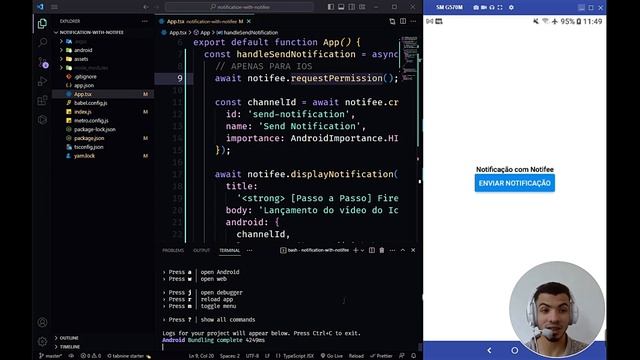Open notifications bell in status bar

click(413, 356)
